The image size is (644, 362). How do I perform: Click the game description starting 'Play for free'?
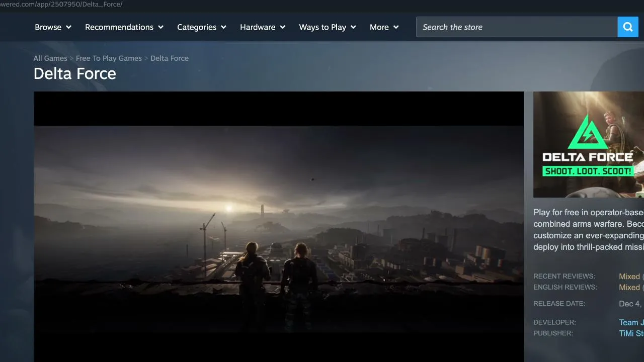(x=589, y=230)
